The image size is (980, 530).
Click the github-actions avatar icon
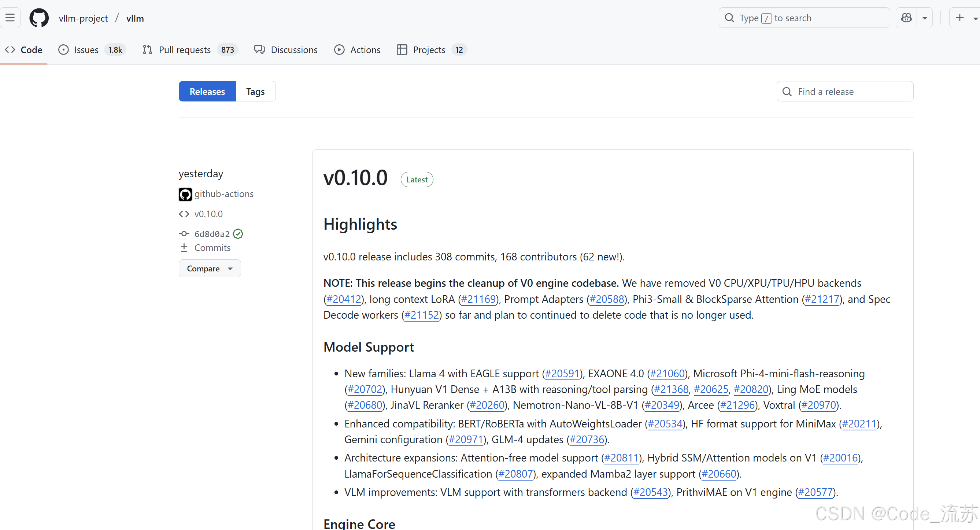(185, 194)
